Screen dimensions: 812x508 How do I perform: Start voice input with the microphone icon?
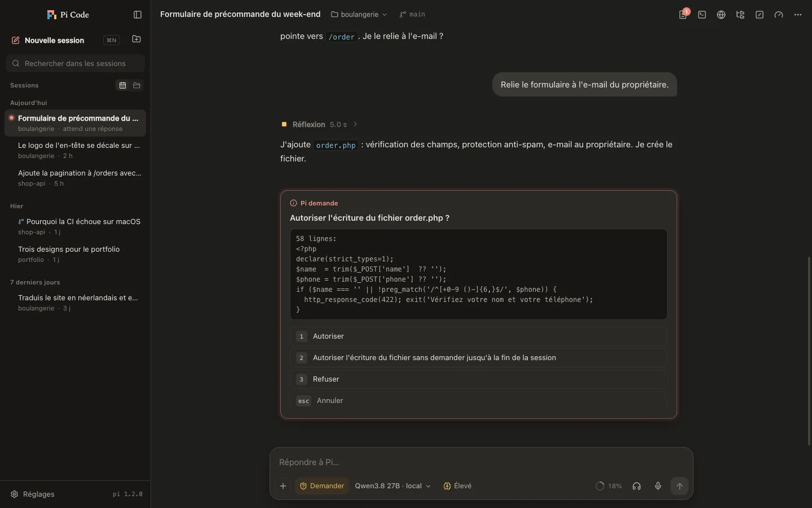click(658, 486)
